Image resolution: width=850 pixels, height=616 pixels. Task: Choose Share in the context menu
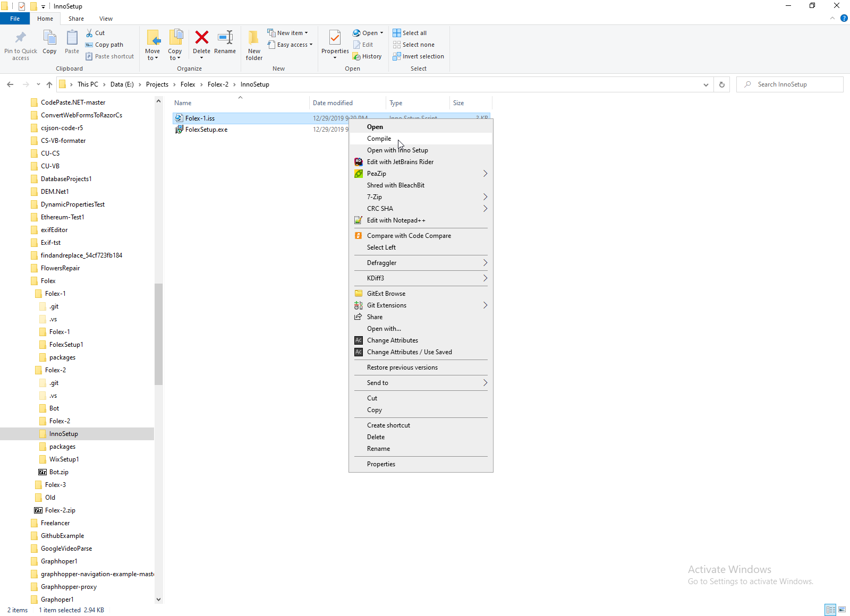[x=421, y=317]
